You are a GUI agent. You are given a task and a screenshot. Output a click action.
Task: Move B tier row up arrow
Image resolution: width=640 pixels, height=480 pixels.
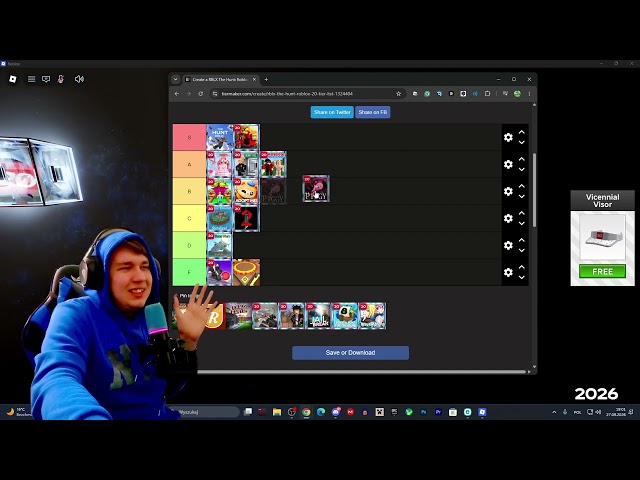(522, 186)
